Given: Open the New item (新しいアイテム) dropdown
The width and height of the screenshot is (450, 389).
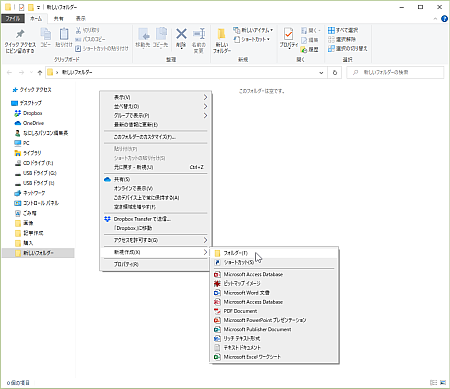Looking at the screenshot, I should [x=253, y=30].
